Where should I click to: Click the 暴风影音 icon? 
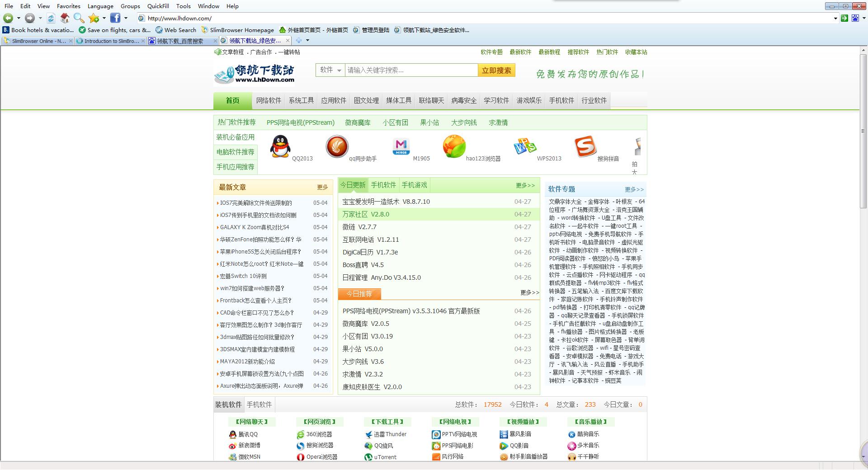504,434
